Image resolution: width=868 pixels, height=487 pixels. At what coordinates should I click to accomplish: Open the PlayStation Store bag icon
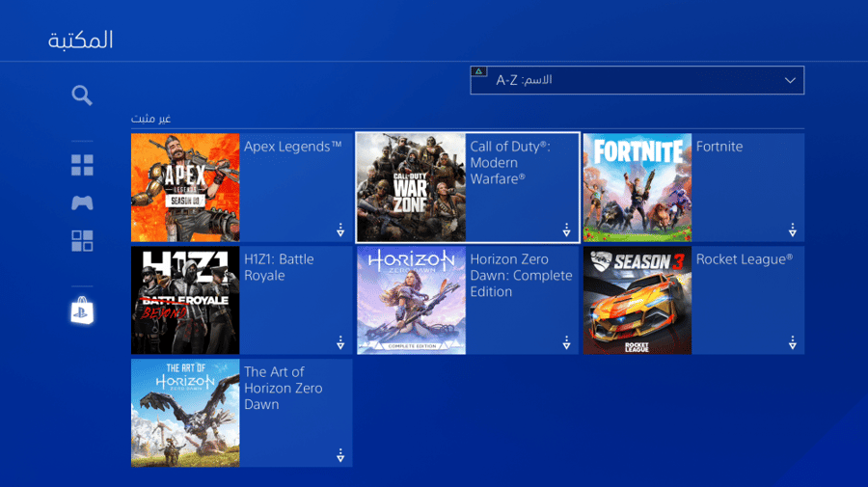coord(82,311)
